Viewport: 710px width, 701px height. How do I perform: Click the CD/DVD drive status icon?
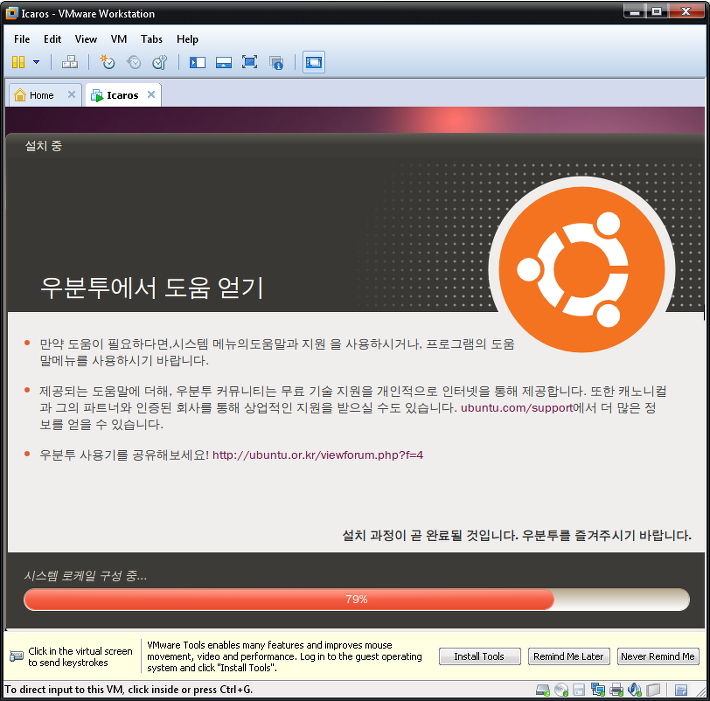(x=561, y=690)
